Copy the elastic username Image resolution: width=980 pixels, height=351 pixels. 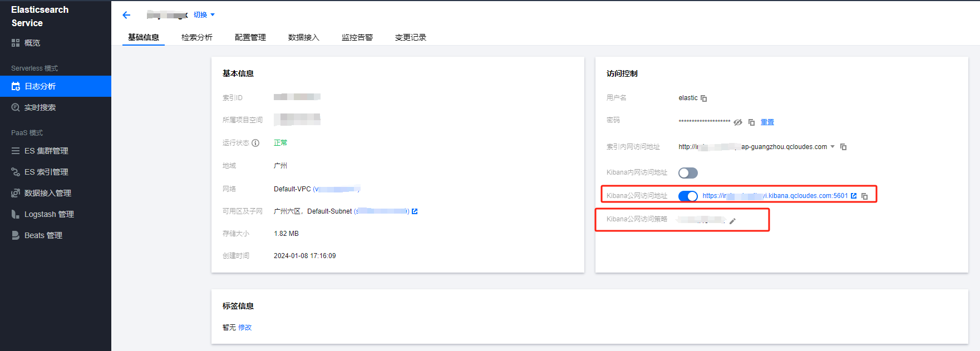703,98
